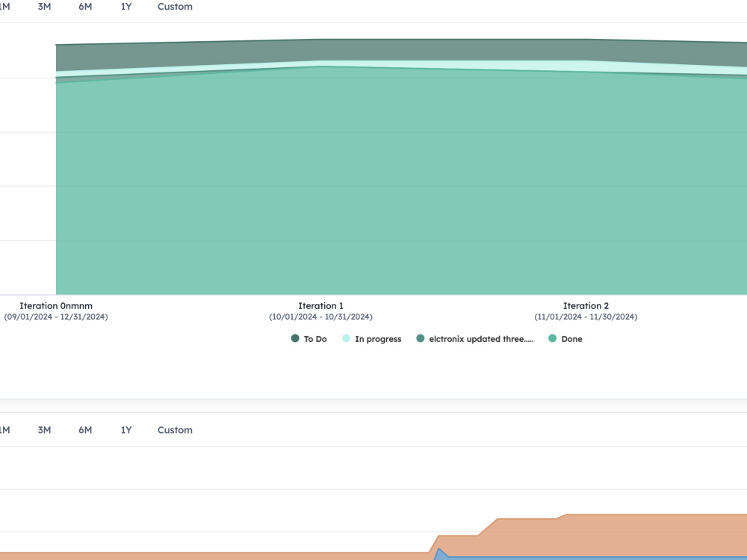Click the Iteration 2 axis label
Image resolution: width=747 pixels, height=560 pixels.
(586, 305)
